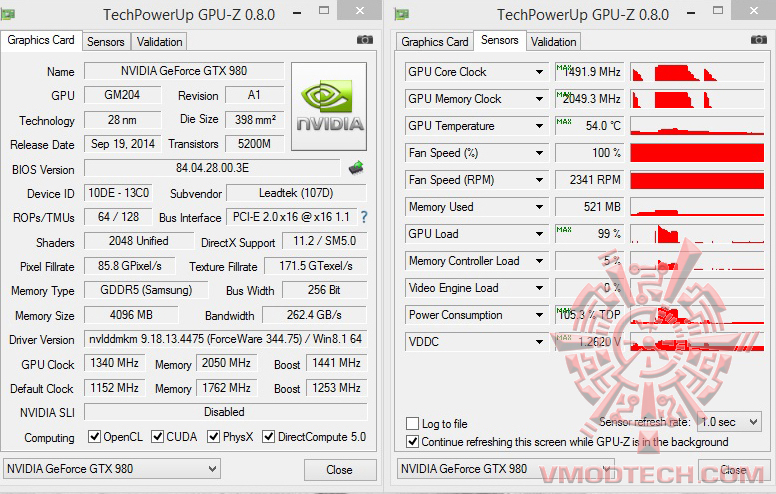Screen dimensions: 776x494
Task: Select Sensors tab in right window
Action: (499, 40)
